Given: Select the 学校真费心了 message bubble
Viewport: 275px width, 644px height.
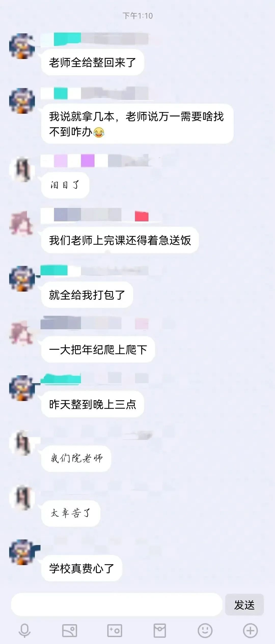Looking at the screenshot, I should click(x=81, y=568).
